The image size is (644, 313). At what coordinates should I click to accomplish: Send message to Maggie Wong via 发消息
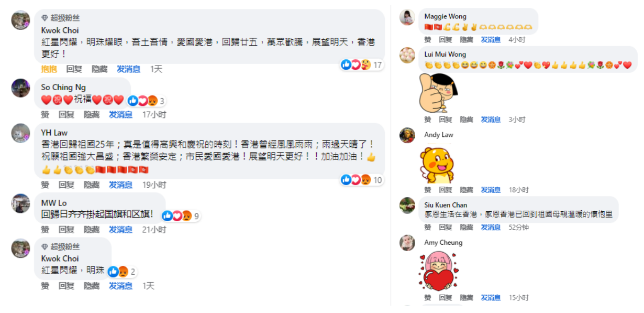pyautogui.click(x=491, y=39)
